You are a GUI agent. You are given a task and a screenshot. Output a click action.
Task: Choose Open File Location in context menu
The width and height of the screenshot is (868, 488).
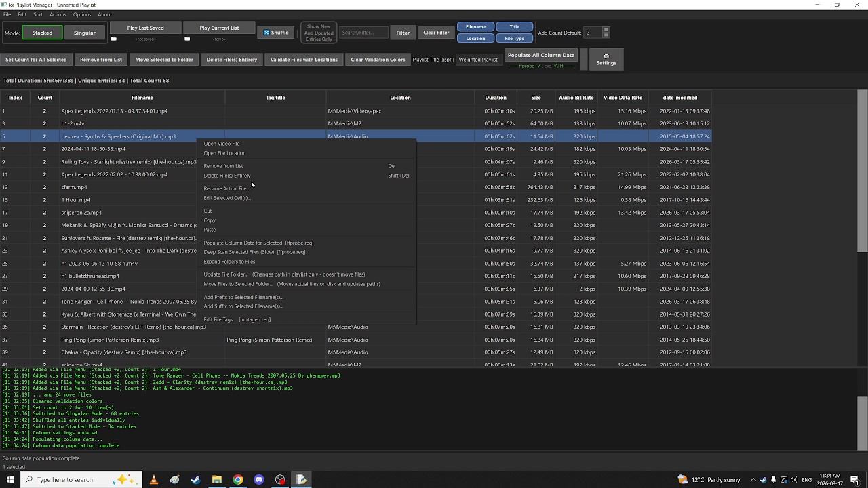pos(306,153)
